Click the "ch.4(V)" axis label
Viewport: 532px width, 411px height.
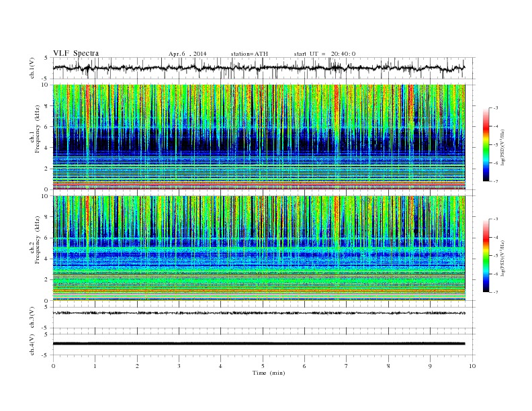[x=32, y=345]
